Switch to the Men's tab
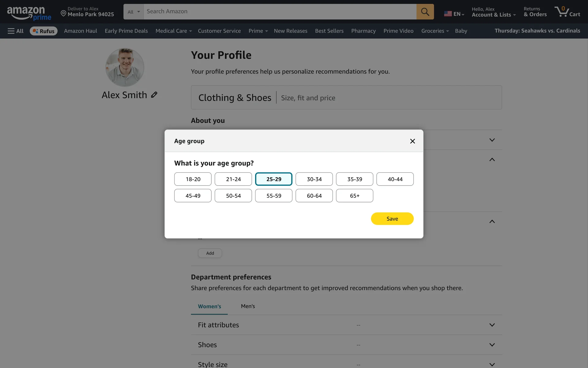Viewport: 588px width, 368px height. 248,306
